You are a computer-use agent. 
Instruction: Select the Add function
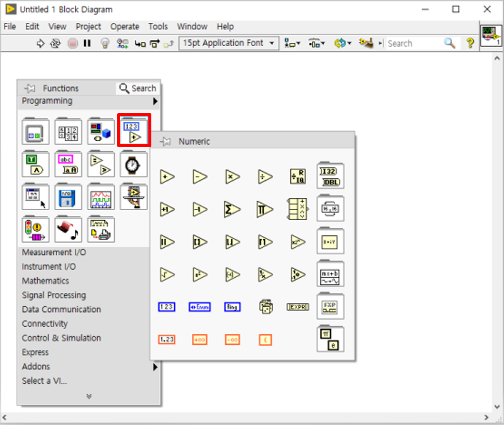(167, 177)
